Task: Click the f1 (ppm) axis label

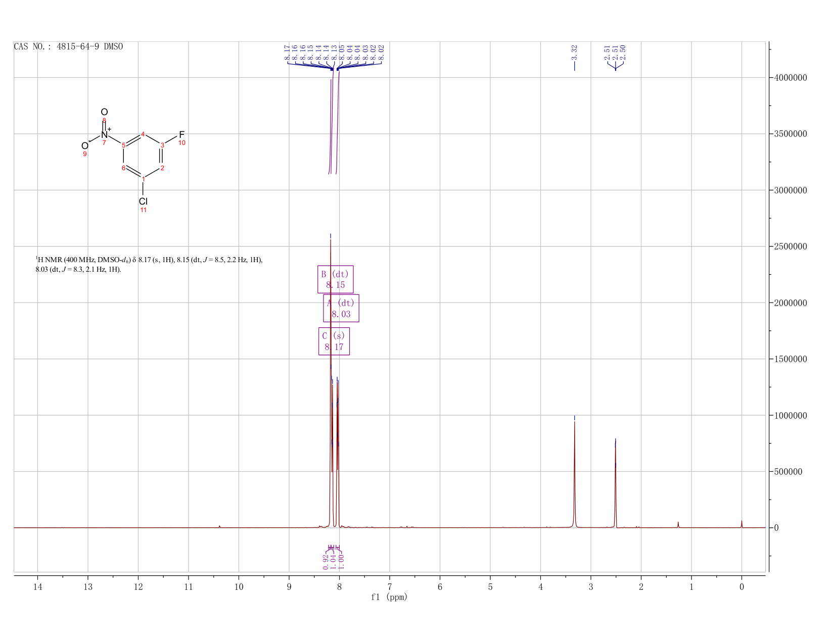Action: (389, 597)
